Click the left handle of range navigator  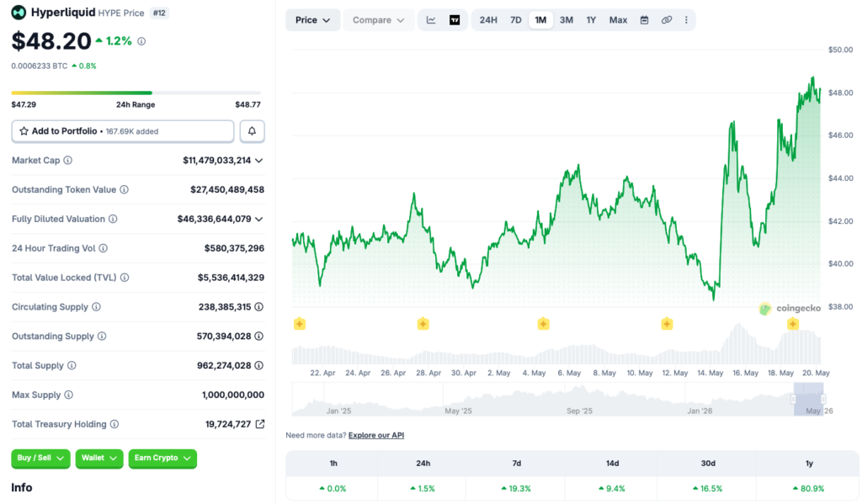(793, 399)
